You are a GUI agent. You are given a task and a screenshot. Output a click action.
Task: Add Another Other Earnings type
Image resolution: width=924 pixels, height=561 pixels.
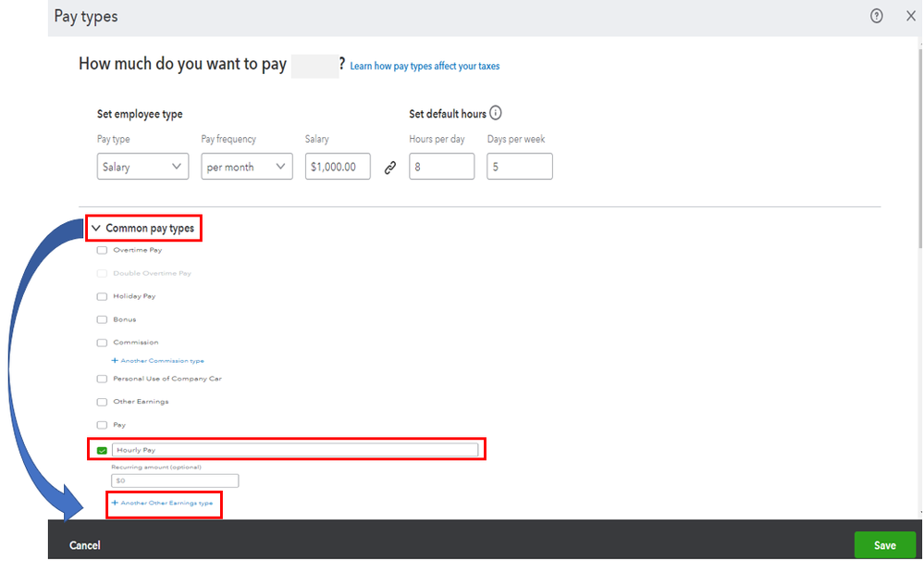pyautogui.click(x=162, y=504)
